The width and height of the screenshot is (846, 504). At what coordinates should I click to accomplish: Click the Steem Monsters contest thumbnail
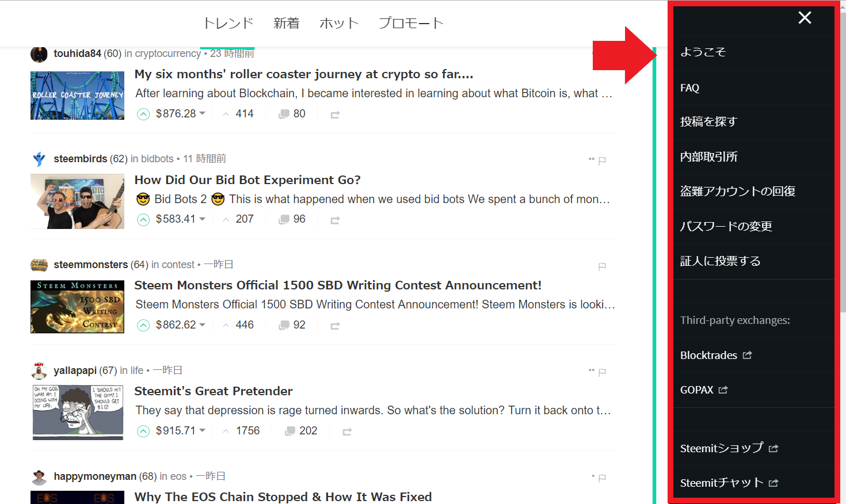[77, 307]
